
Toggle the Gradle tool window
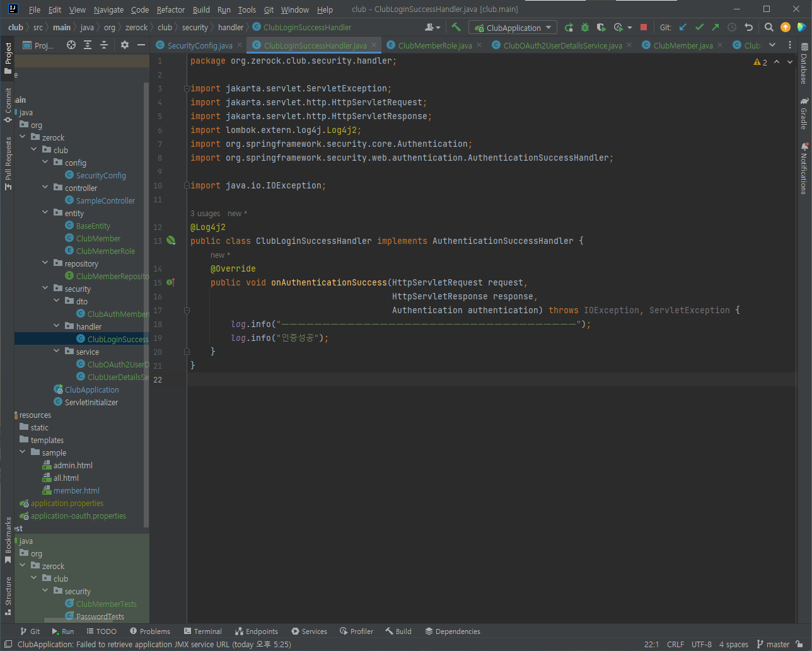click(804, 113)
